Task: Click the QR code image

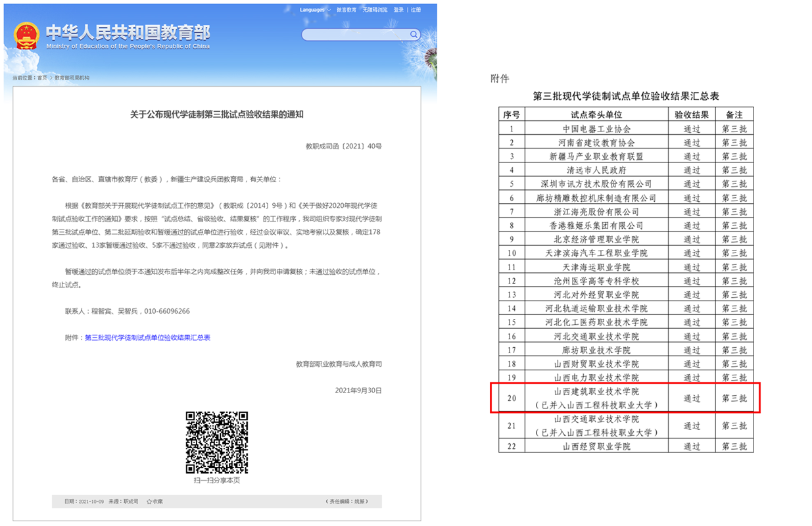Action: tap(217, 442)
